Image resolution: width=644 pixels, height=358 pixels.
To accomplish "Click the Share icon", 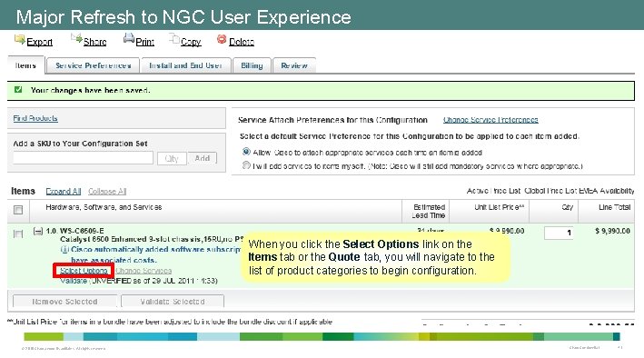I will click(76, 39).
